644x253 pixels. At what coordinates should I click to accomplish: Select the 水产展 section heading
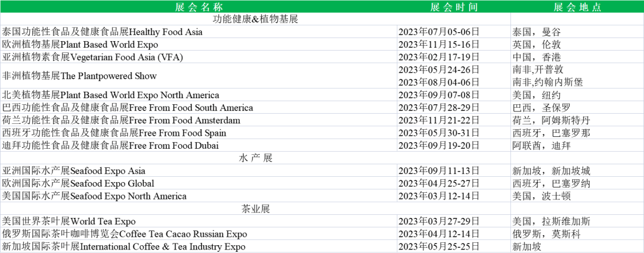coord(255,158)
